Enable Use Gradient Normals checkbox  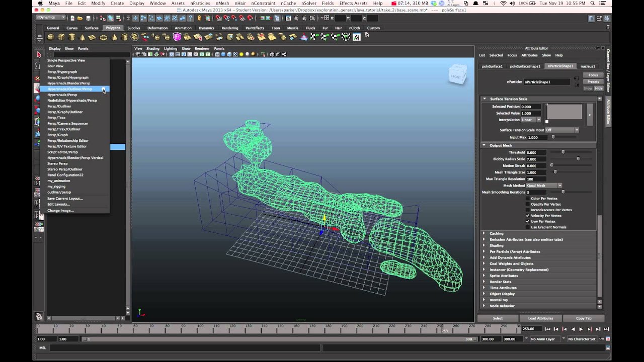528,227
